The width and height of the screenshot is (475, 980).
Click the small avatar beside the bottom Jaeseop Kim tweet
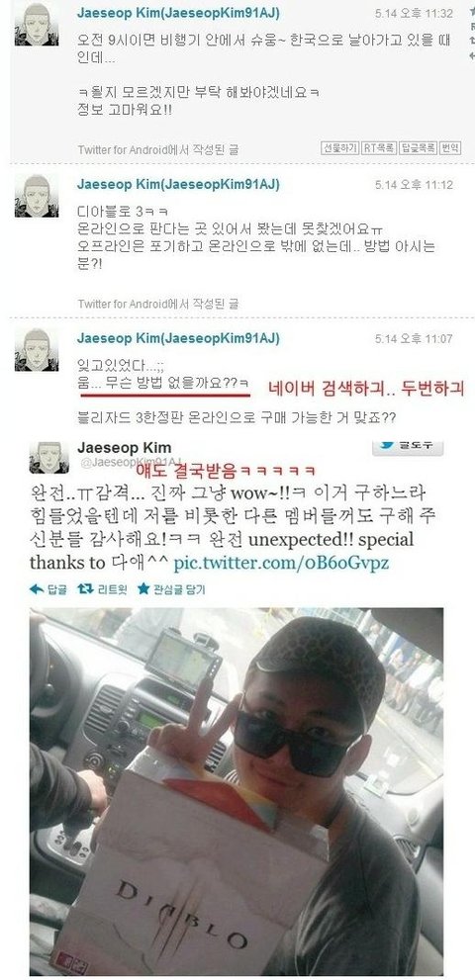(48, 458)
